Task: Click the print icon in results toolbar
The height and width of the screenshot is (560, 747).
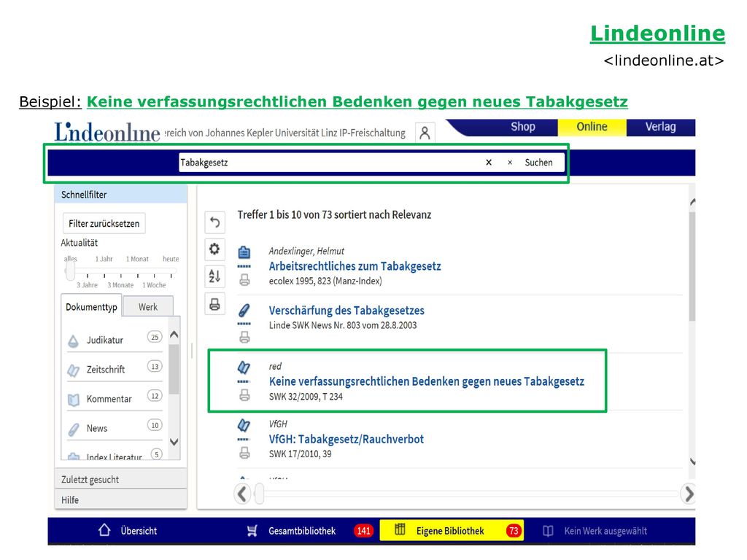Action: click(215, 304)
